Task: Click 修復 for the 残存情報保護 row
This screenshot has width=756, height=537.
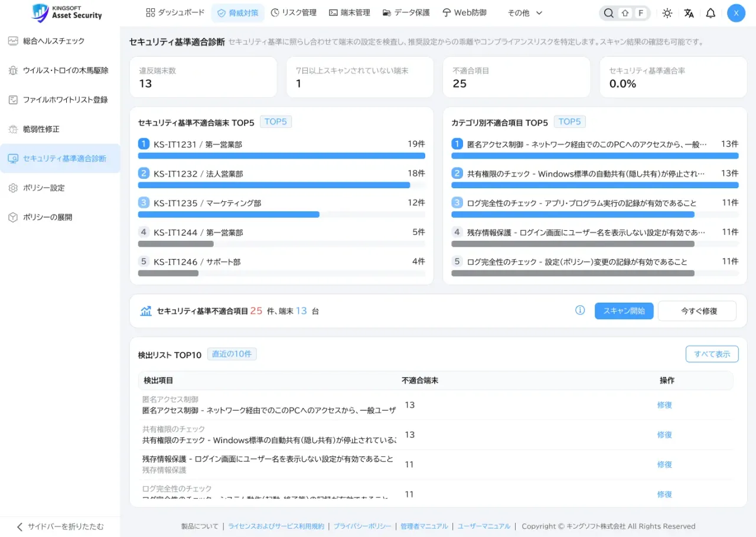Action: click(664, 464)
